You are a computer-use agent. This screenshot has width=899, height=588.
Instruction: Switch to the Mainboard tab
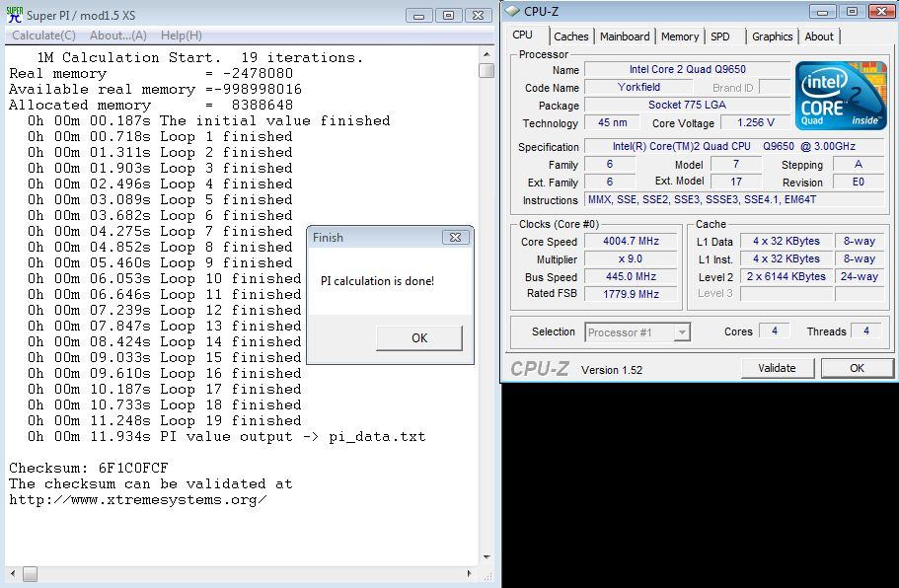click(625, 37)
